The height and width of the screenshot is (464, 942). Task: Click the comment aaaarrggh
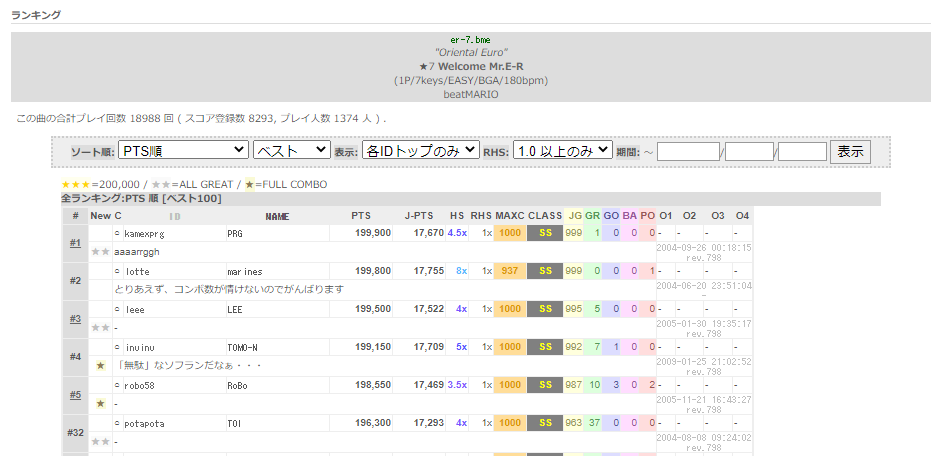coord(137,252)
